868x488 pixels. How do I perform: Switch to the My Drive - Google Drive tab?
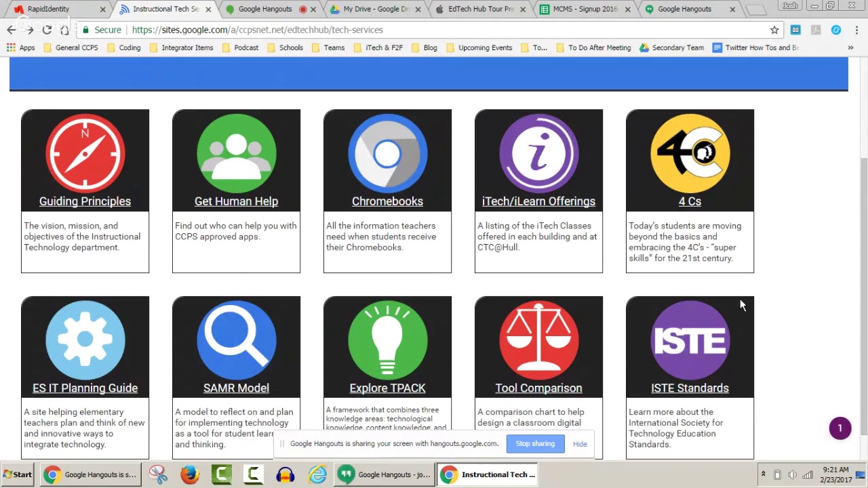click(x=376, y=9)
